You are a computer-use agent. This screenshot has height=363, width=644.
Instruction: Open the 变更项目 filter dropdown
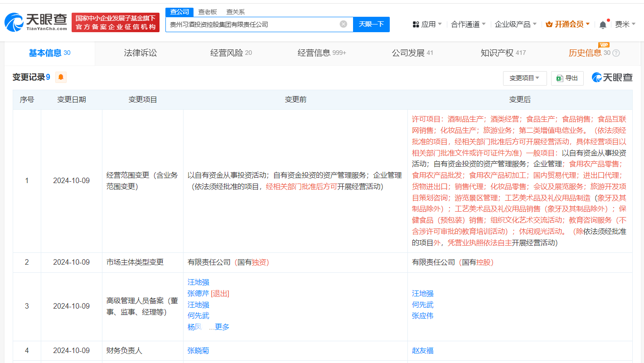tap(524, 78)
